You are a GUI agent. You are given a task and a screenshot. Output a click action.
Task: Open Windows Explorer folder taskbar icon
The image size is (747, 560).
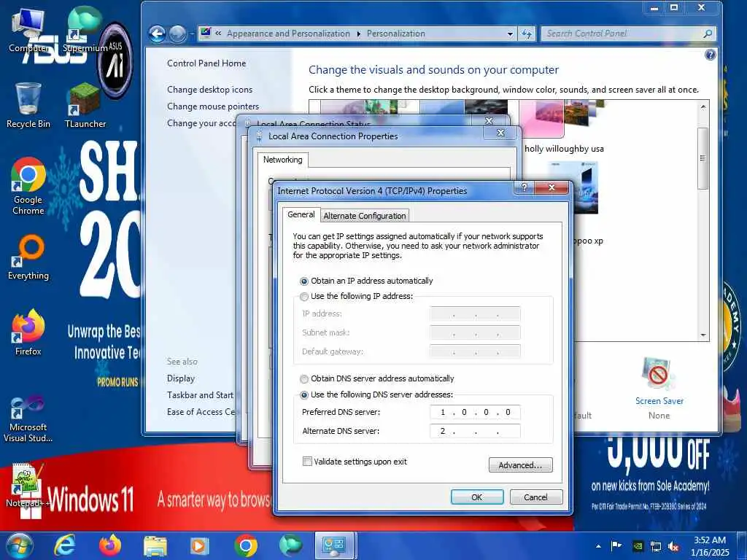tap(155, 545)
